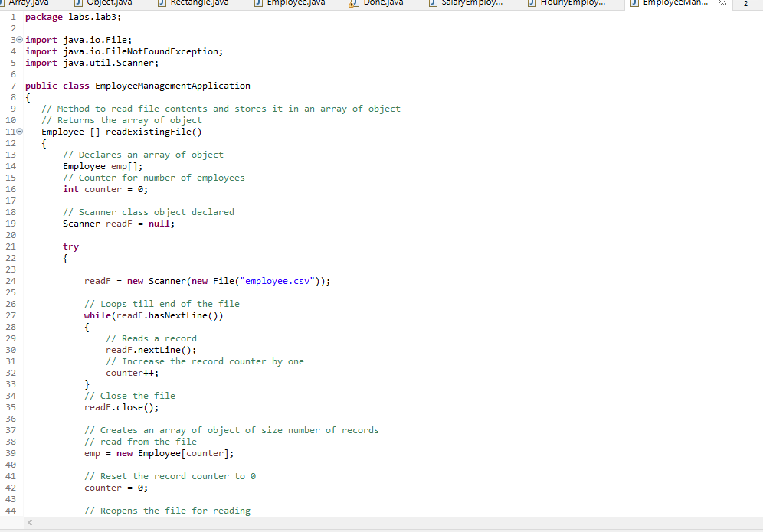
Task: Click the 'import java.util.Scanner;' line
Action: coord(92,64)
